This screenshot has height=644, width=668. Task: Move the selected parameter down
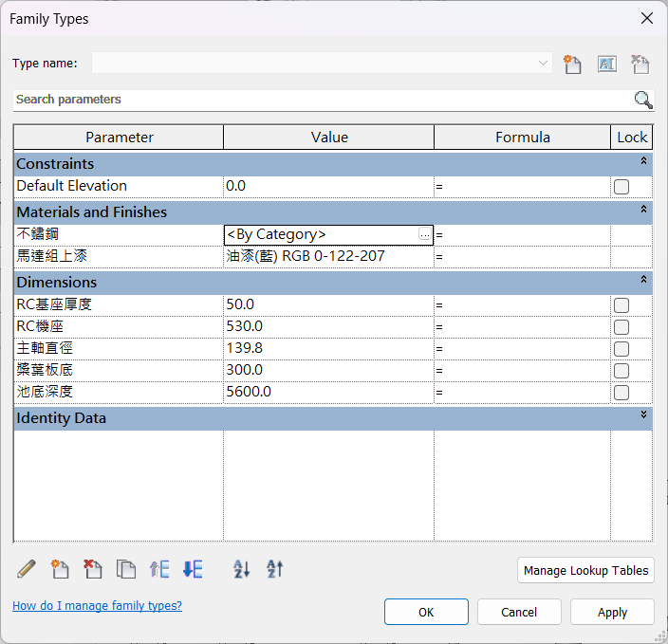click(x=193, y=569)
